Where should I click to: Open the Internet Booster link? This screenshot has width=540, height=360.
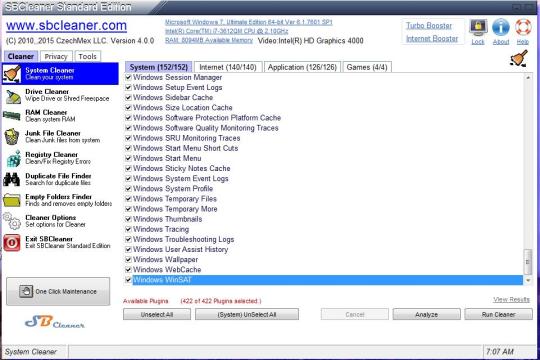[432, 39]
